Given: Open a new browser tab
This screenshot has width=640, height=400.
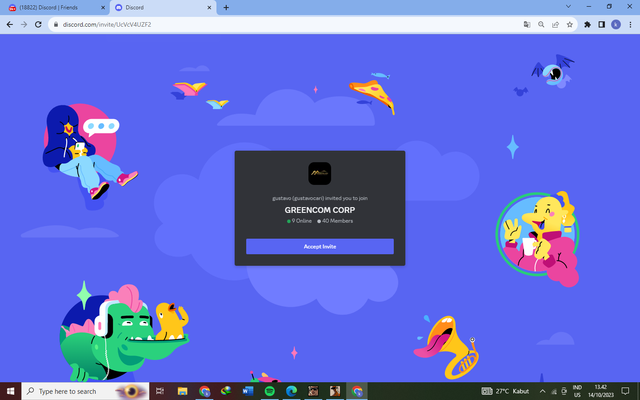Looking at the screenshot, I should [x=226, y=7].
